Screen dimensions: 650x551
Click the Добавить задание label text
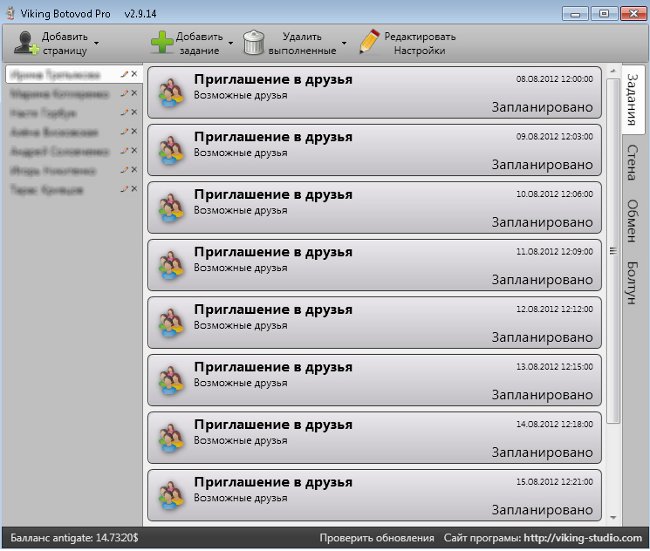click(x=199, y=44)
